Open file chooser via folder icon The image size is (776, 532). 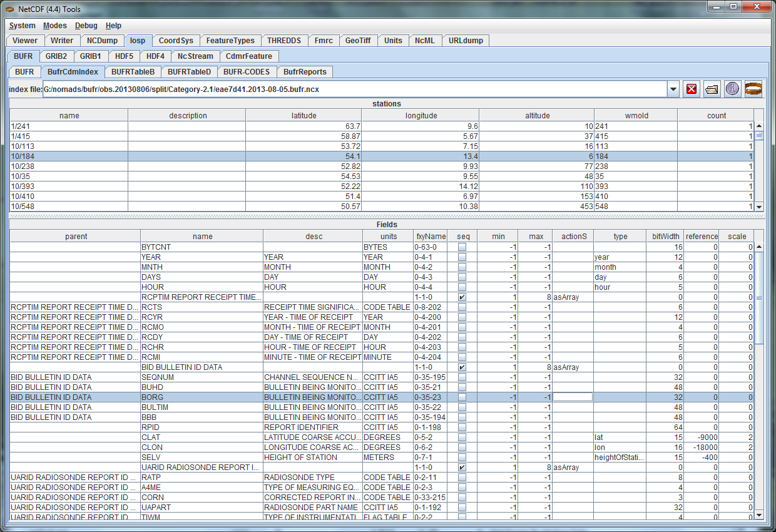(712, 89)
